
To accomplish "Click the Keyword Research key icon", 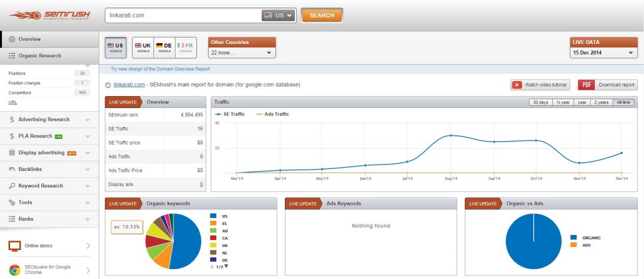I will point(13,186).
